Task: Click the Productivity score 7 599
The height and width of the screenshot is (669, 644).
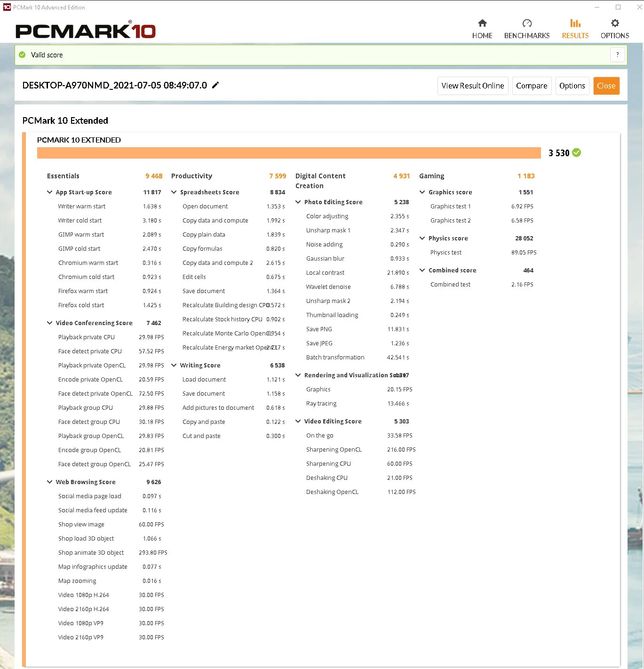Action: [x=278, y=176]
